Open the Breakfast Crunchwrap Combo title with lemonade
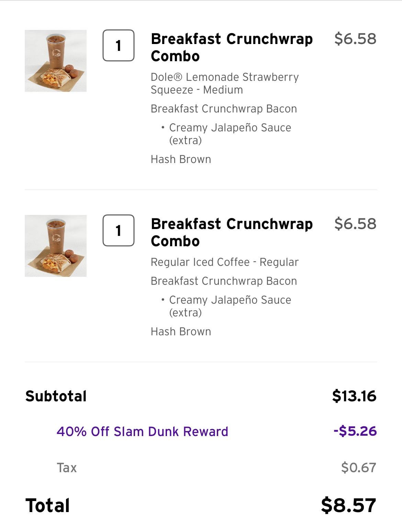 [x=232, y=47]
